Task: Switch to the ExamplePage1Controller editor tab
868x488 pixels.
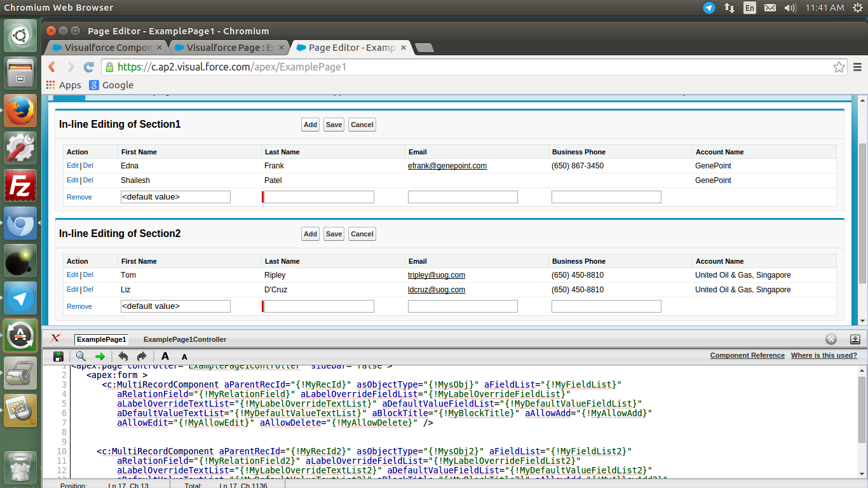Action: pos(184,339)
